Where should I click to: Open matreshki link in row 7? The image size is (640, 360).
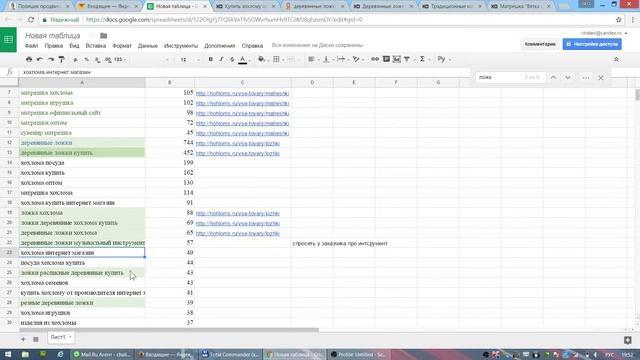pos(242,93)
